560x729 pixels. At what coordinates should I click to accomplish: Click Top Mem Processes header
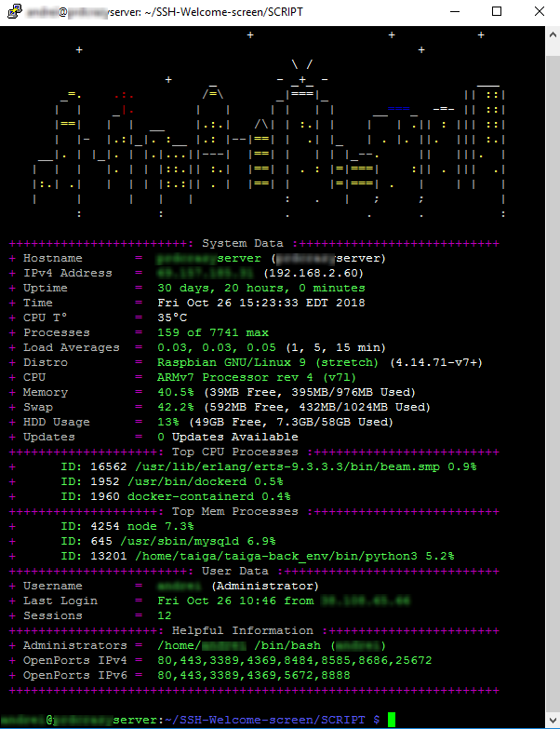pos(235,511)
